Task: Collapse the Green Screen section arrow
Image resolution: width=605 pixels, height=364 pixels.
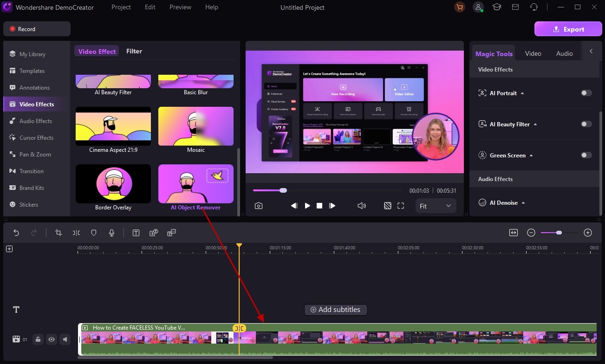Action: (531, 156)
